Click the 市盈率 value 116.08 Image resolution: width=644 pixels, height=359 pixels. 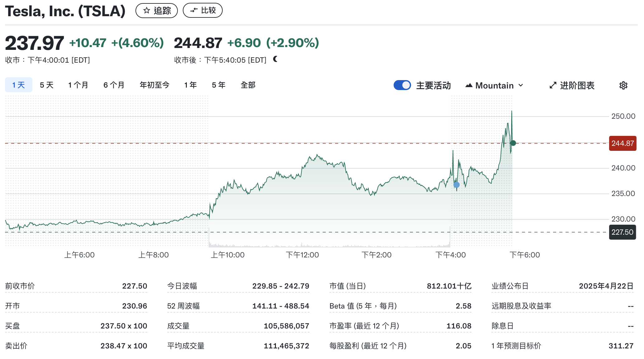[x=459, y=326]
